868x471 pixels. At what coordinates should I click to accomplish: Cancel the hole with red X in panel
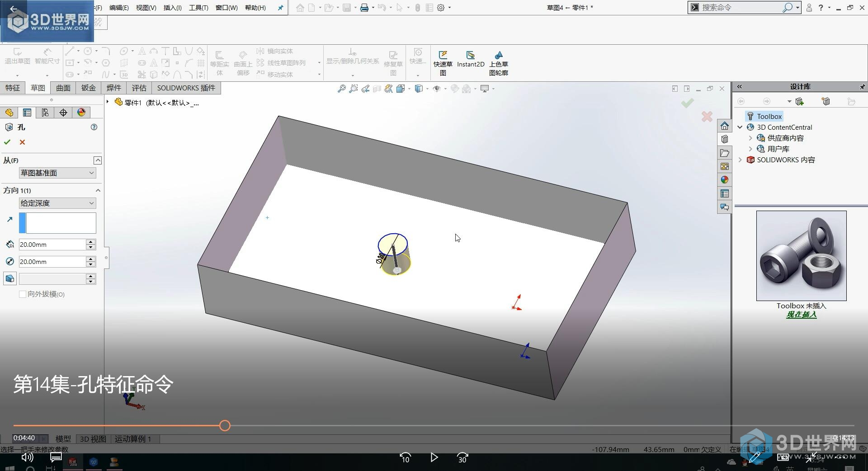[22, 142]
